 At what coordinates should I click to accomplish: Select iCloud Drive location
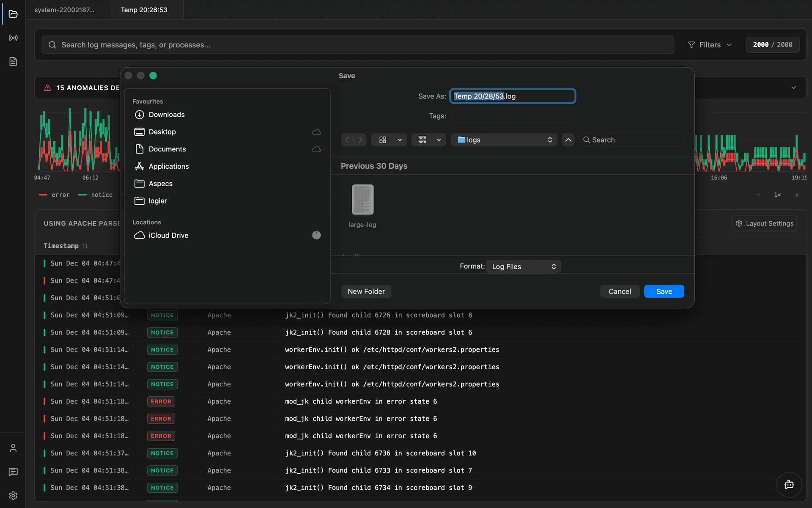[x=227, y=235]
